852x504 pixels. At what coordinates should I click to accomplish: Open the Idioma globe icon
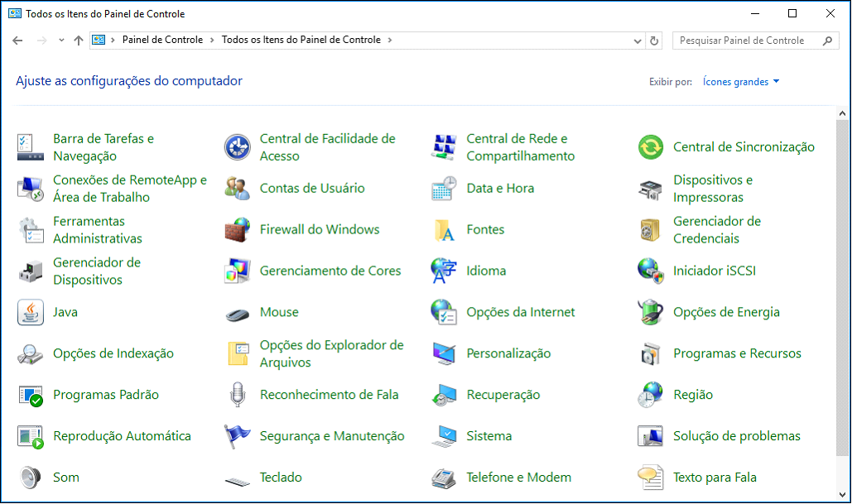[x=444, y=271]
